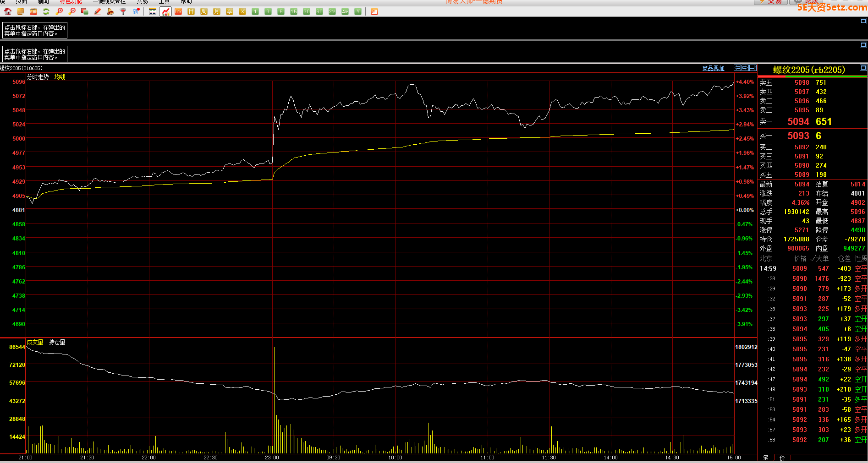Toggle the 持仓量 open interest label
The image size is (868, 463).
(x=57, y=342)
